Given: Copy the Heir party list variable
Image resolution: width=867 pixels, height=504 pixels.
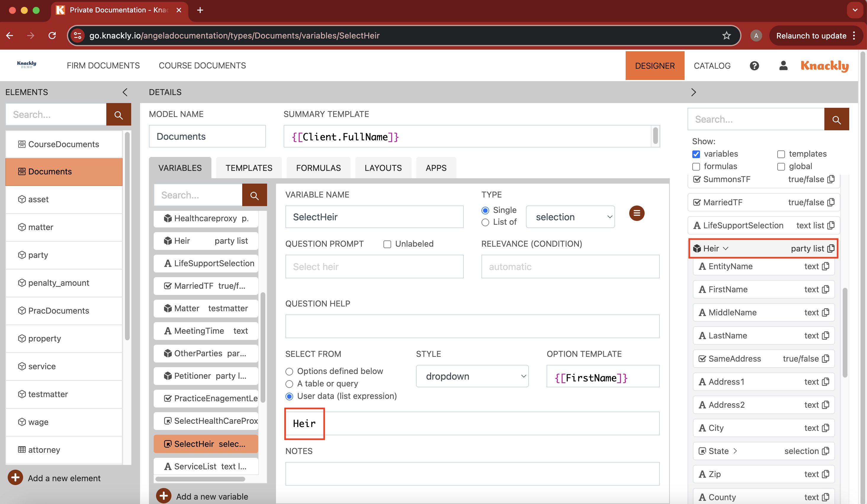Looking at the screenshot, I should point(831,248).
